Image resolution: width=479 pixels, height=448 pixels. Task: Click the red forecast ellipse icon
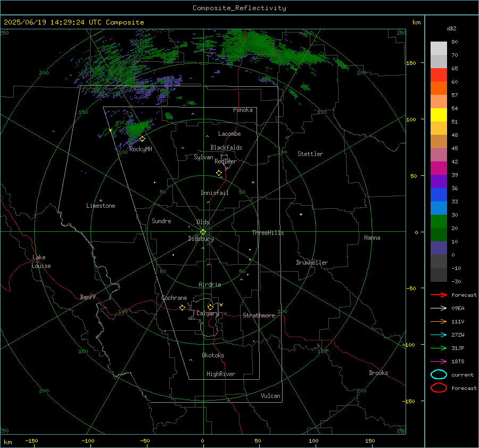pos(439,388)
